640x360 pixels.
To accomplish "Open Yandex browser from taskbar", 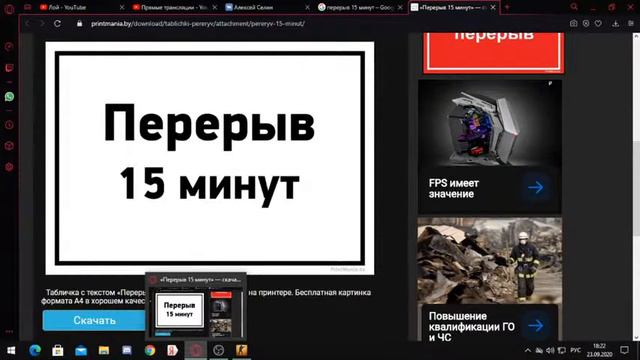I will (x=173, y=350).
